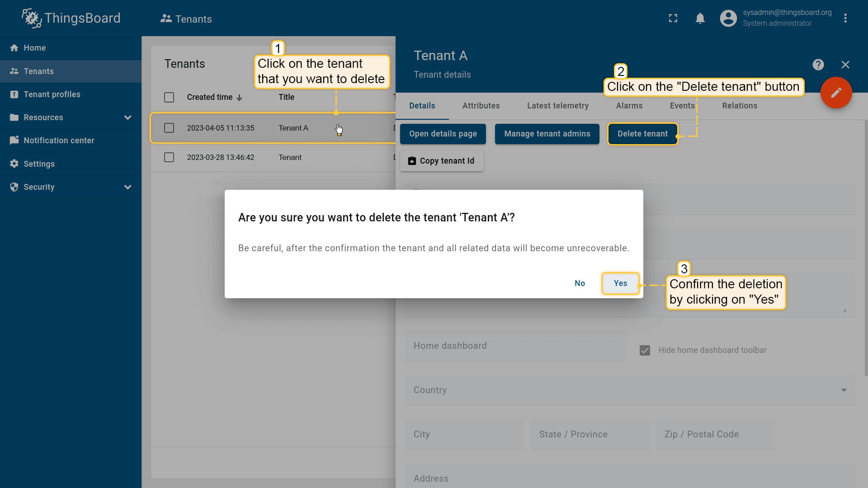Open the three-dot user menu
Image resolution: width=868 pixels, height=488 pixels.
click(845, 18)
